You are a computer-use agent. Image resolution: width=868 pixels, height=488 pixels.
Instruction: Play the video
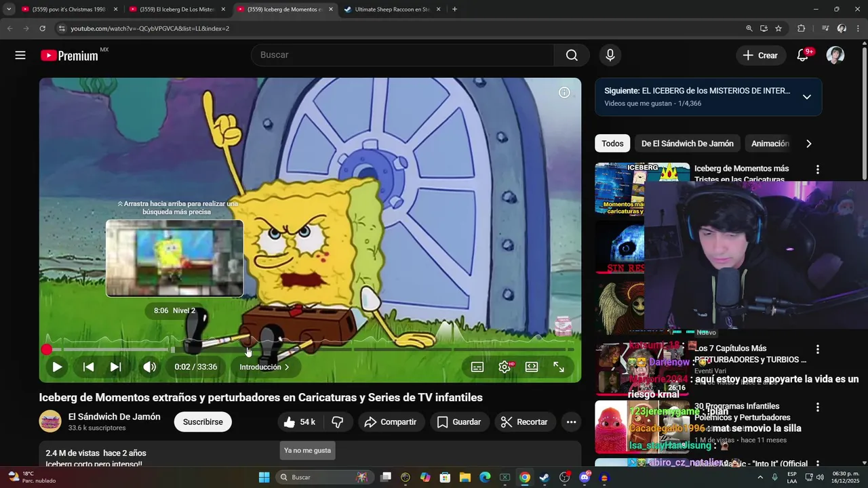point(57,367)
